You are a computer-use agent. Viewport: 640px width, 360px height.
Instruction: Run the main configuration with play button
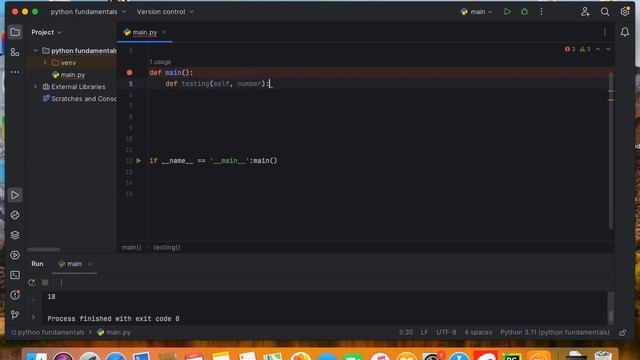507,12
